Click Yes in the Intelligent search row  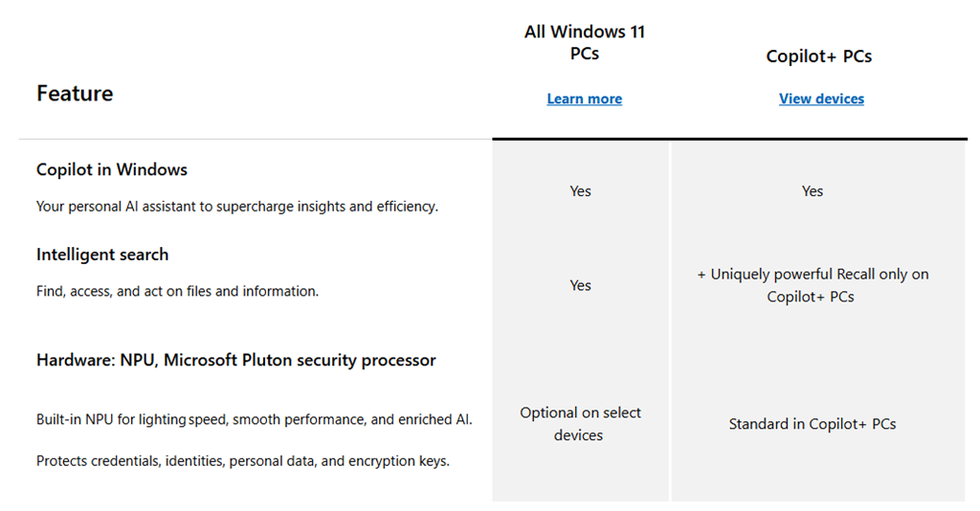click(x=580, y=285)
